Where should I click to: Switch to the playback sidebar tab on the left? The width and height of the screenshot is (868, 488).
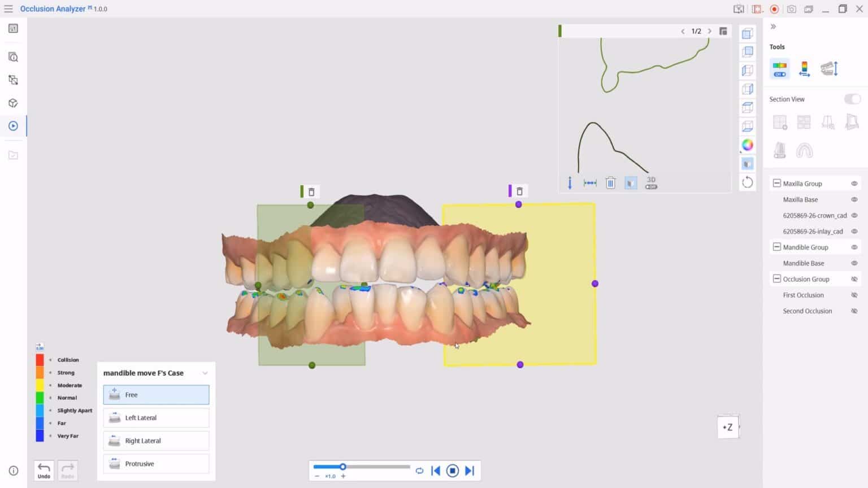pyautogui.click(x=13, y=125)
